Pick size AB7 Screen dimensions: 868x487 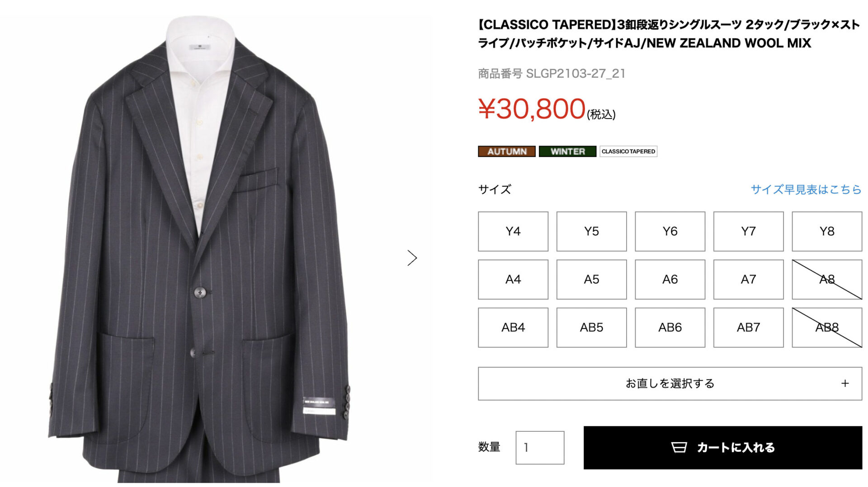748,327
